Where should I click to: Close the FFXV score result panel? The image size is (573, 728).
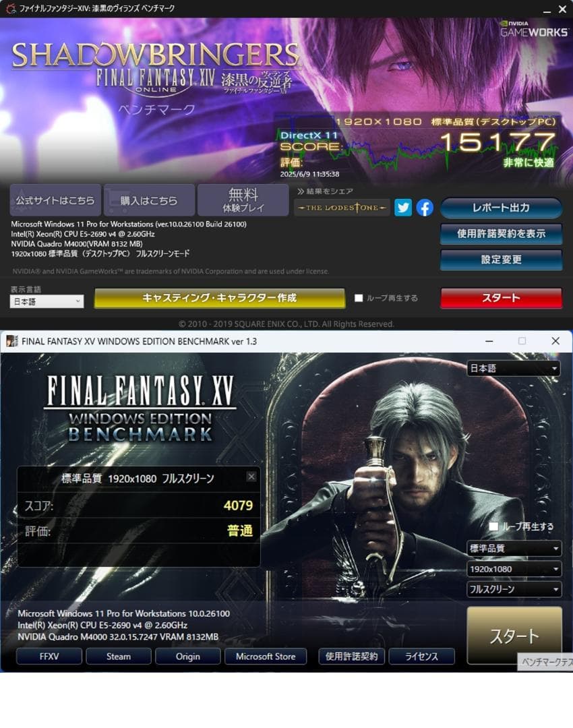[x=251, y=477]
